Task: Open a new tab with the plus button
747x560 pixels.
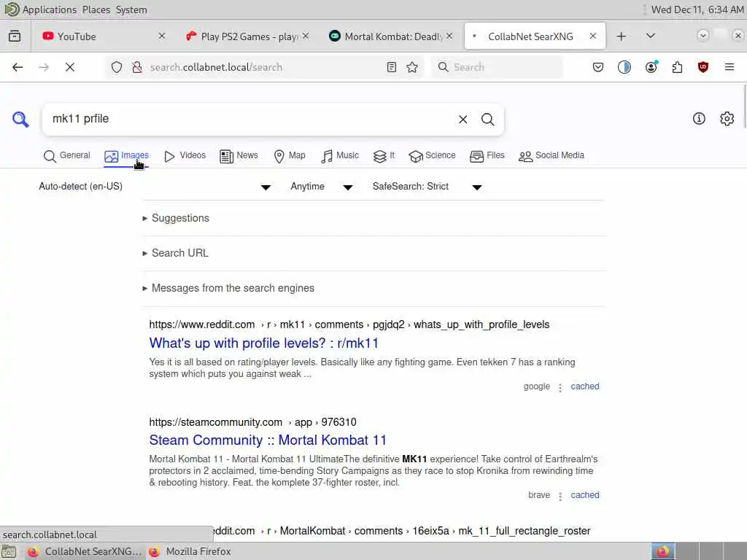Action: [x=622, y=36]
